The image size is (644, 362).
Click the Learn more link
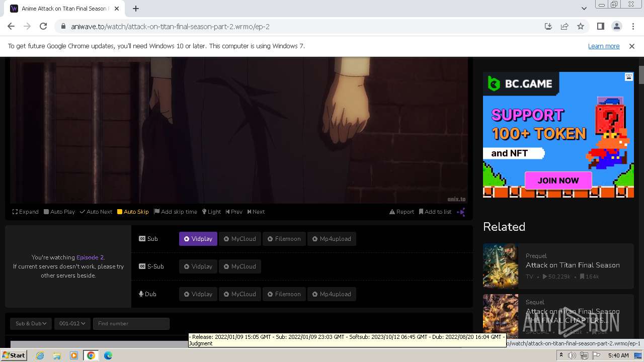[604, 46]
